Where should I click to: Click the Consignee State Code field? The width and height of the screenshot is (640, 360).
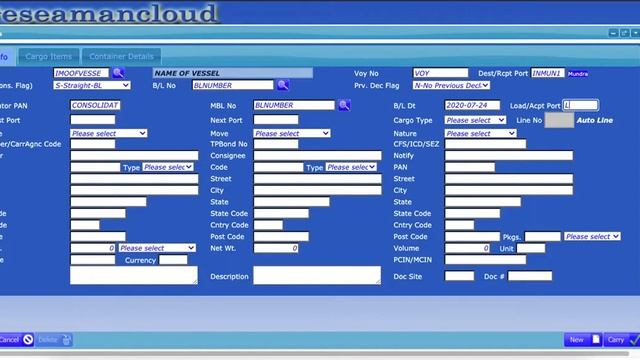coord(281,213)
